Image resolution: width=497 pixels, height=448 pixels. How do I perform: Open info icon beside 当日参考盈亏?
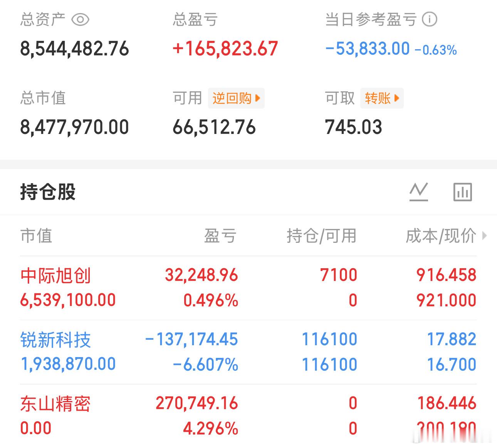coord(430,19)
